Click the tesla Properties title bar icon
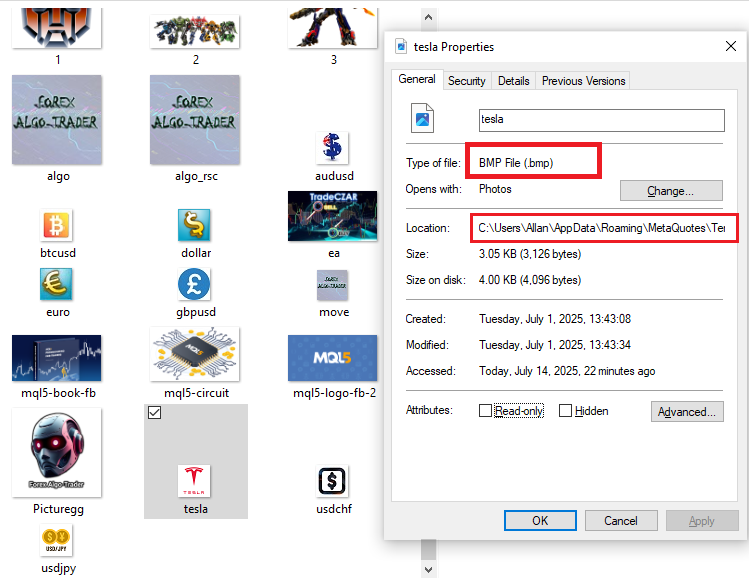Viewport: 749px width, 579px height. point(401,46)
